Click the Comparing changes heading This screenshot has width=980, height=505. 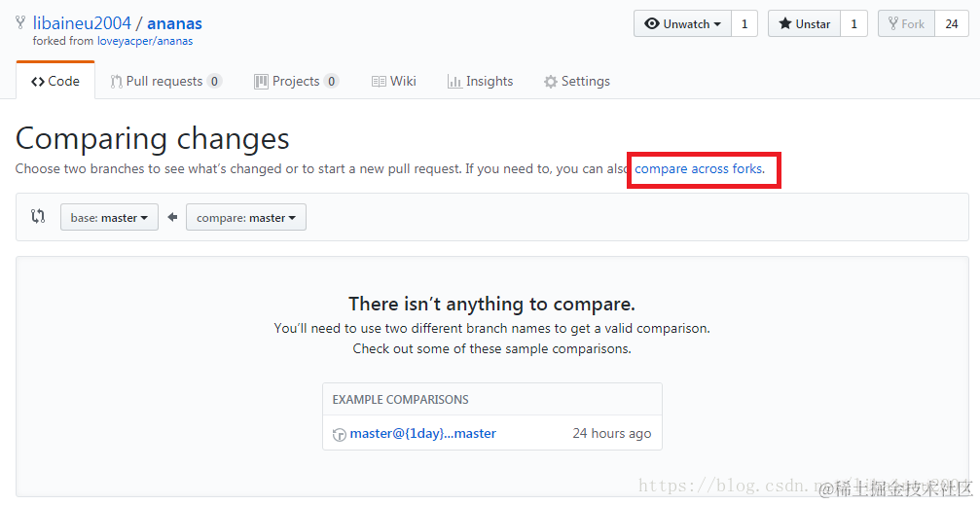pos(153,139)
